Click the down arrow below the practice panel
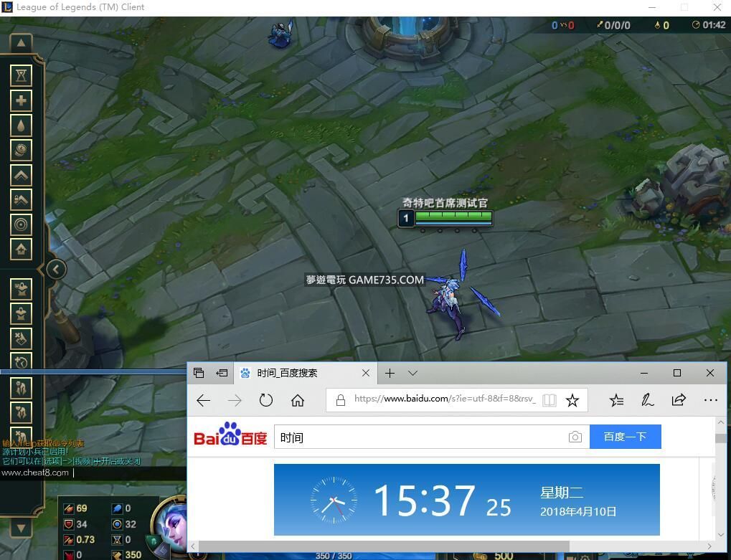Viewport: 731px width, 560px height. (x=21, y=528)
